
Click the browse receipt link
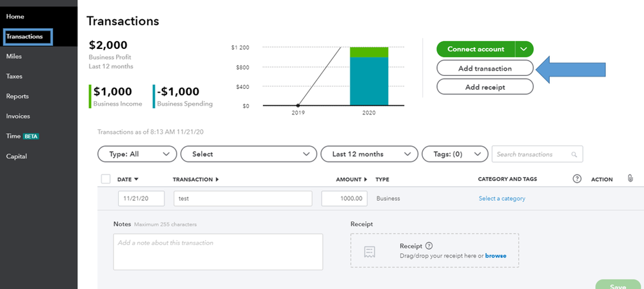(x=496, y=256)
